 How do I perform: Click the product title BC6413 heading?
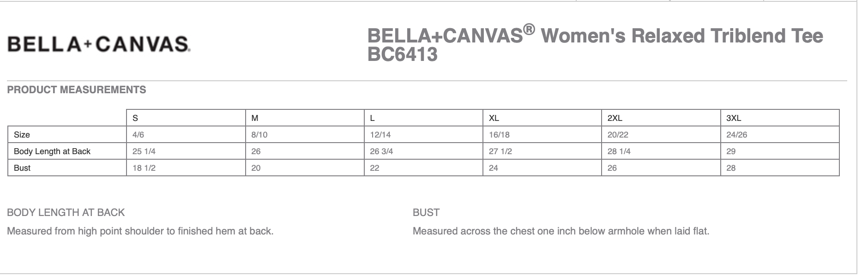pyautogui.click(x=595, y=45)
